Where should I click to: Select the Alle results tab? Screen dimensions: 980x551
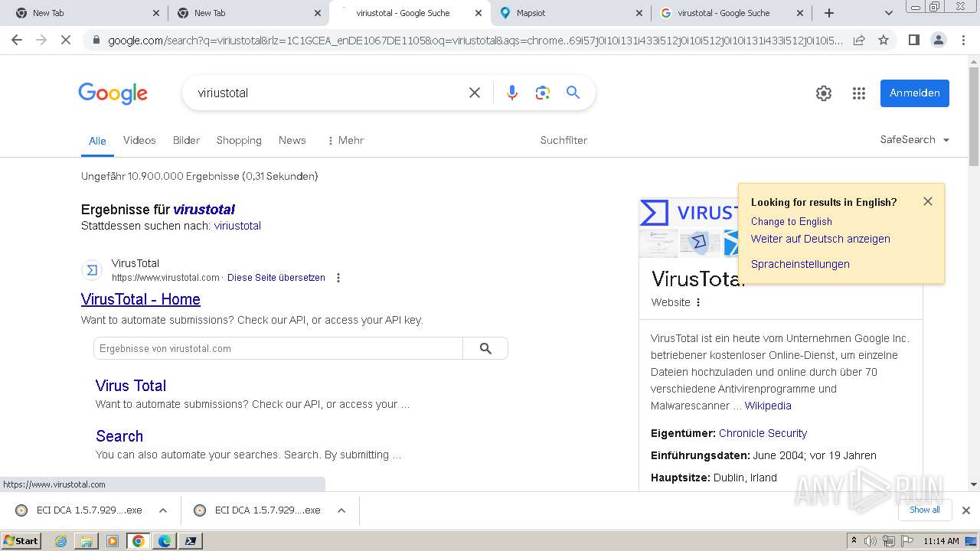coord(97,141)
